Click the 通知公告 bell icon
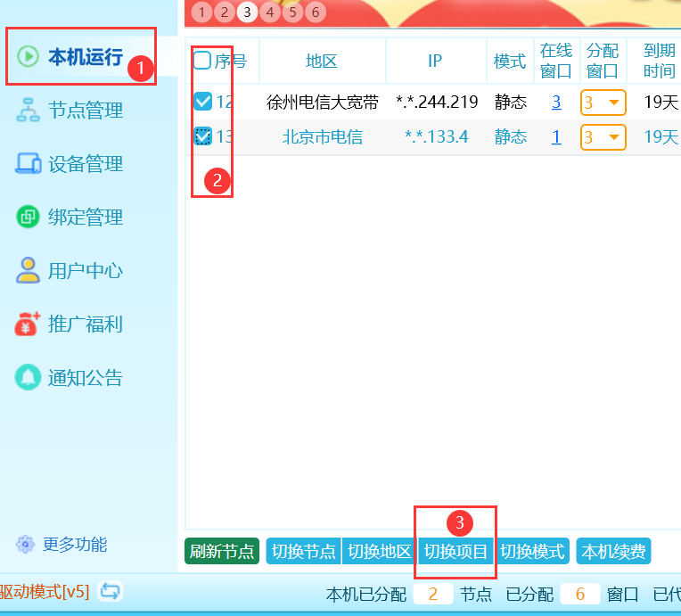 [28, 378]
